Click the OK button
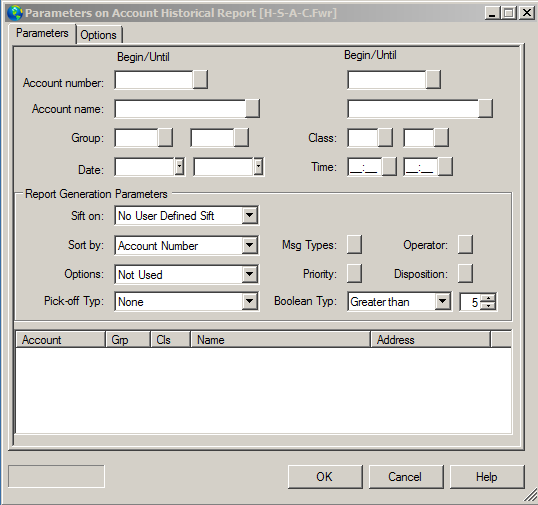 (x=325, y=477)
